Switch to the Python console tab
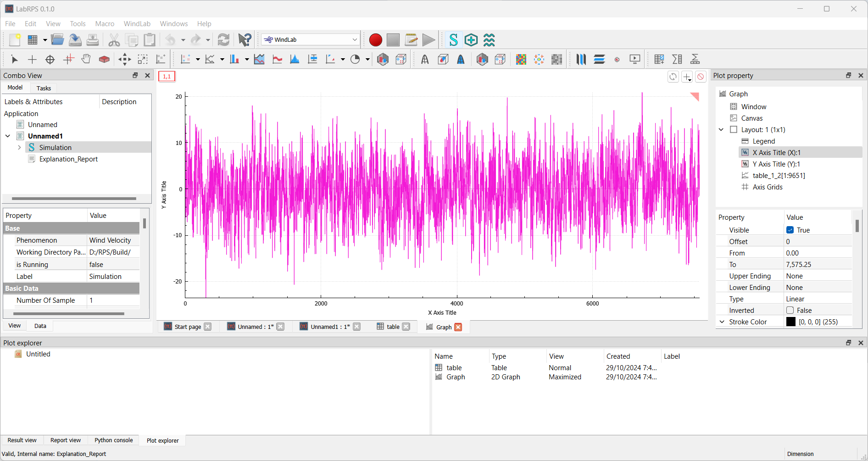The width and height of the screenshot is (868, 461). coord(113,440)
